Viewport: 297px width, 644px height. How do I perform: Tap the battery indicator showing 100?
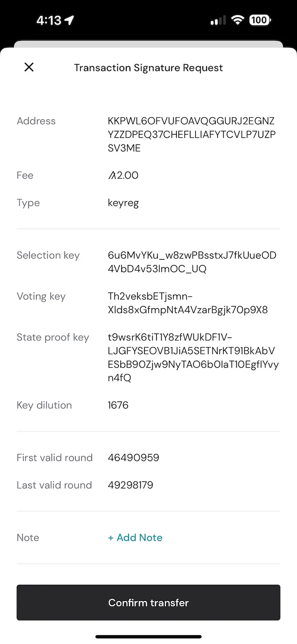click(x=260, y=20)
